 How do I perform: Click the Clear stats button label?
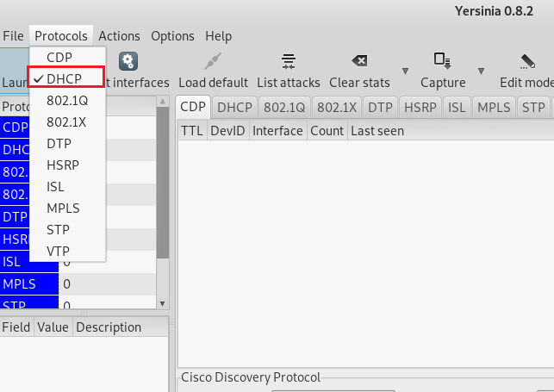tap(359, 83)
